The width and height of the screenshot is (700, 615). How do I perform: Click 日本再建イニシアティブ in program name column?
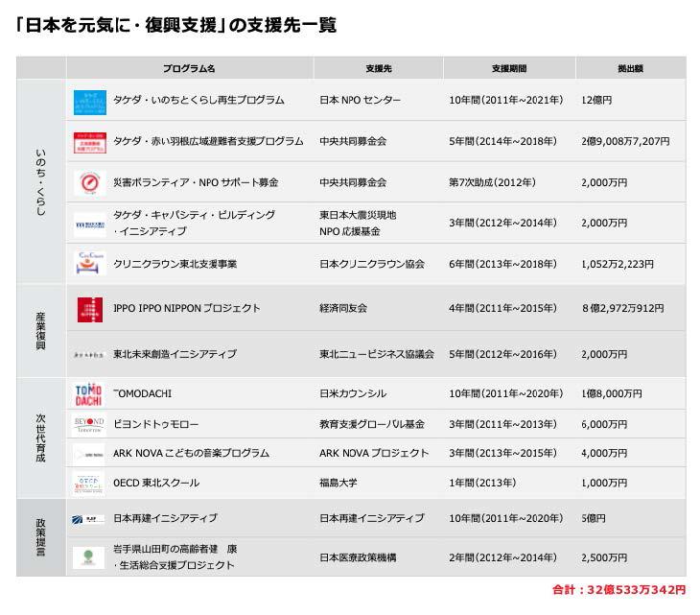pyautogui.click(x=165, y=518)
